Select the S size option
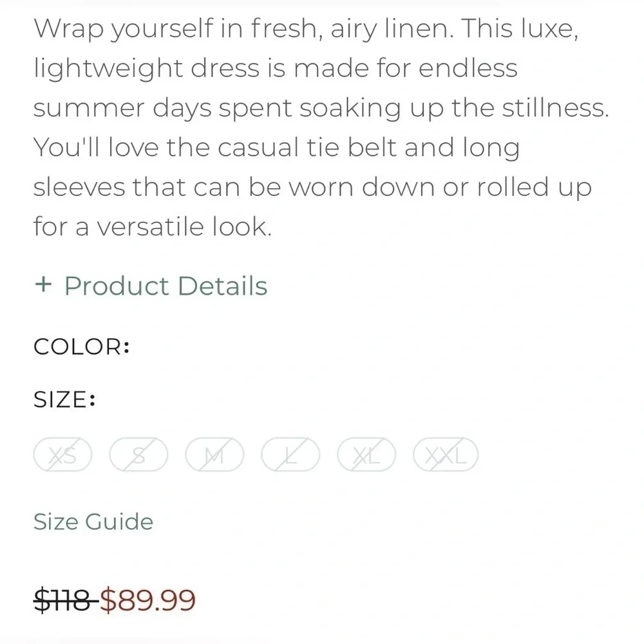644x644 pixels. (x=138, y=454)
